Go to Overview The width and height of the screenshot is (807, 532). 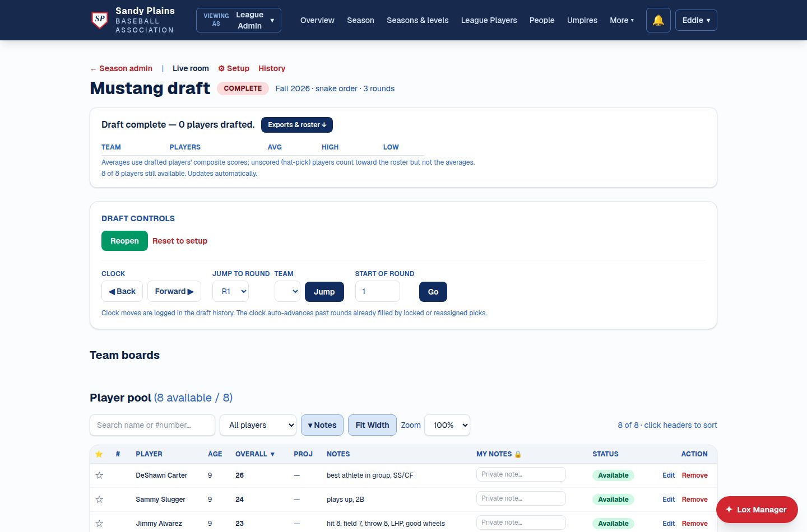317,20
